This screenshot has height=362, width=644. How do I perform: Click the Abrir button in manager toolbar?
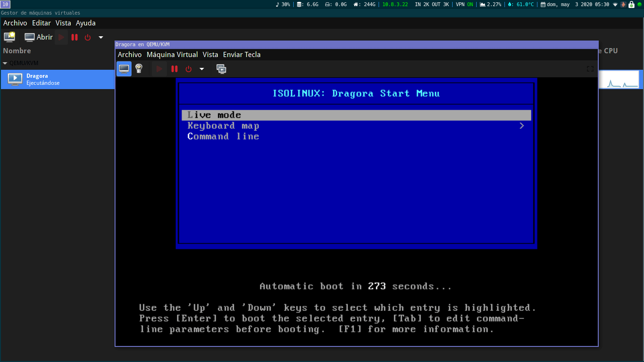tap(39, 37)
